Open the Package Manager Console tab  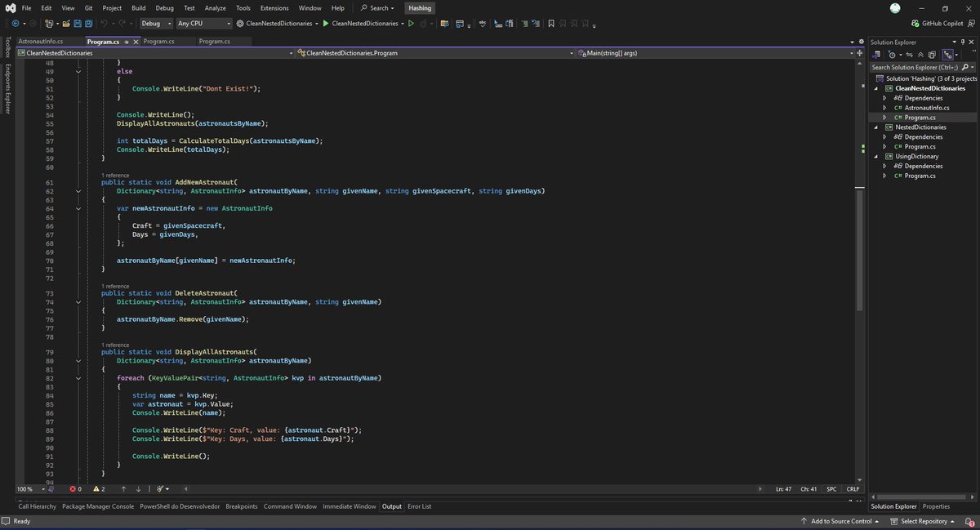[98, 506]
